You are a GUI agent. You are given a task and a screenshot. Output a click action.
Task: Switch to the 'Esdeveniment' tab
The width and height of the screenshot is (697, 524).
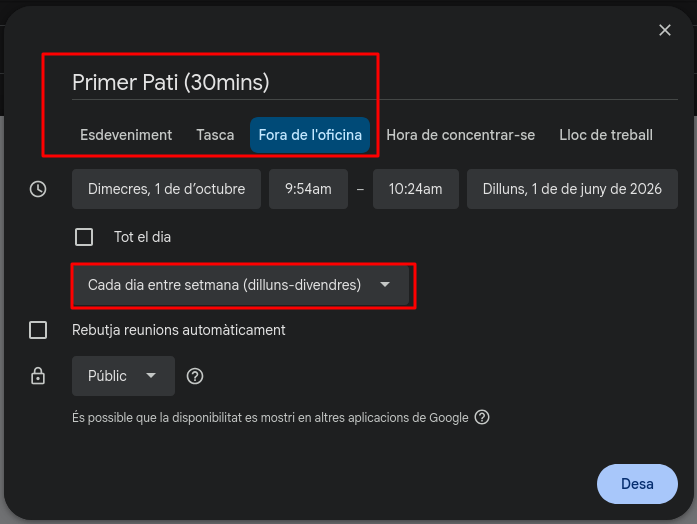coord(126,135)
